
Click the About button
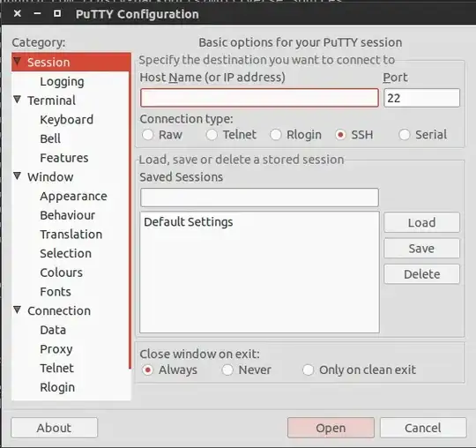tap(55, 428)
